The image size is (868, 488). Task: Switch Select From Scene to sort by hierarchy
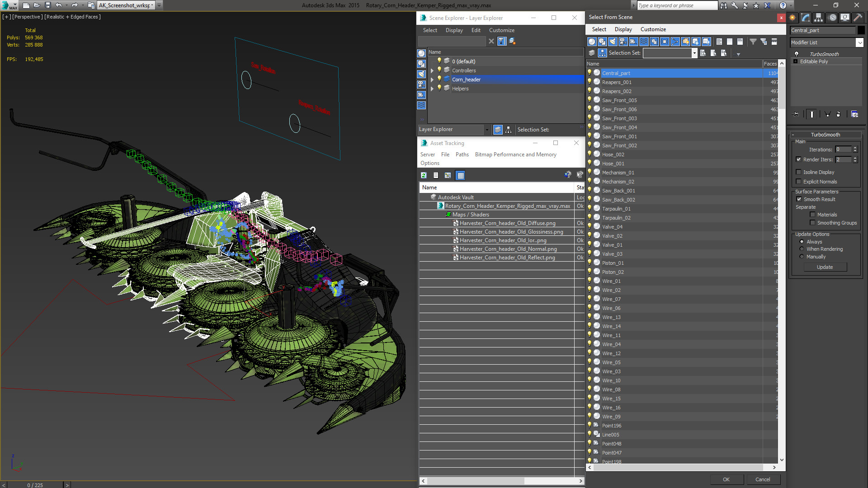602,53
